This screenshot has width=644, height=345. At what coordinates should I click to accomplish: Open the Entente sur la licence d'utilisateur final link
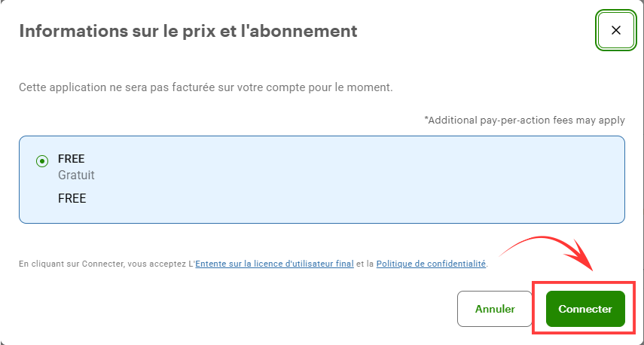click(x=274, y=264)
